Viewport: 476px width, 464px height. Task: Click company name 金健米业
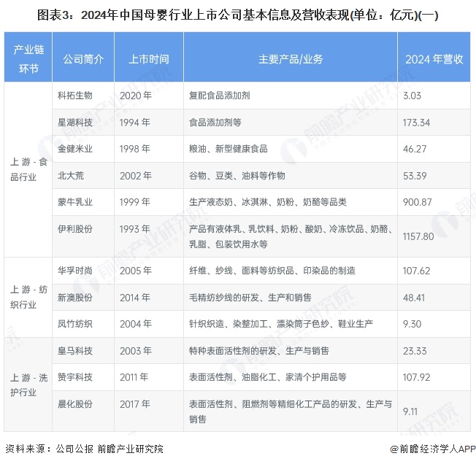pyautogui.click(x=75, y=149)
